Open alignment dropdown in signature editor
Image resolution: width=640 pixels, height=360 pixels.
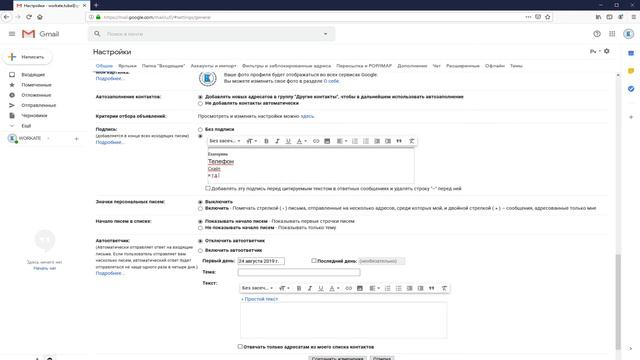[x=342, y=141]
